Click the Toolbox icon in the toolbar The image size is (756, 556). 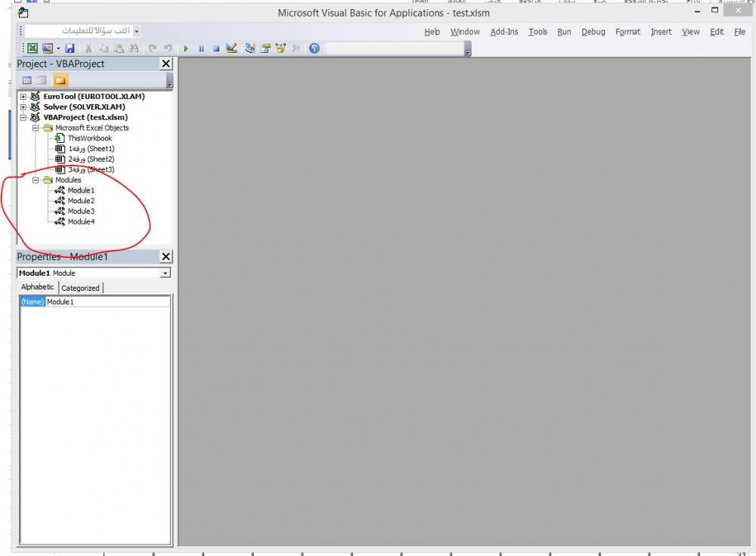296,48
